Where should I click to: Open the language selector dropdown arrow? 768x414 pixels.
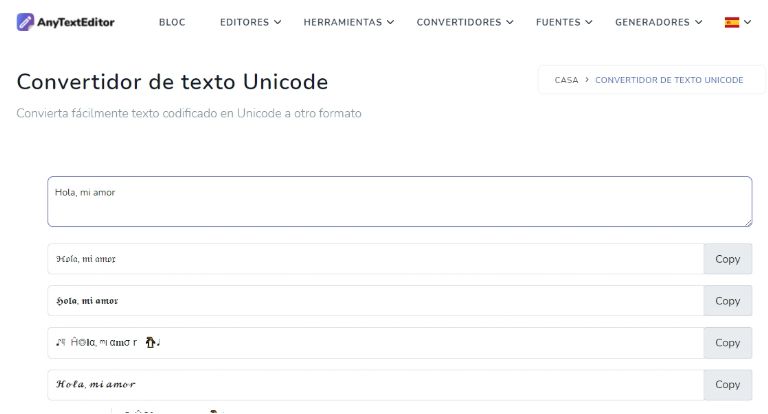click(x=748, y=22)
